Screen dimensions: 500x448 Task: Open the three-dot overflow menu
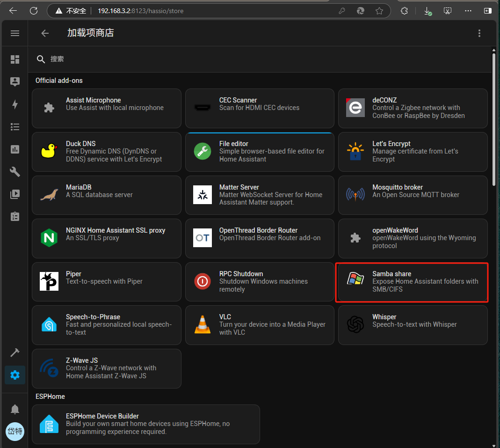[479, 33]
